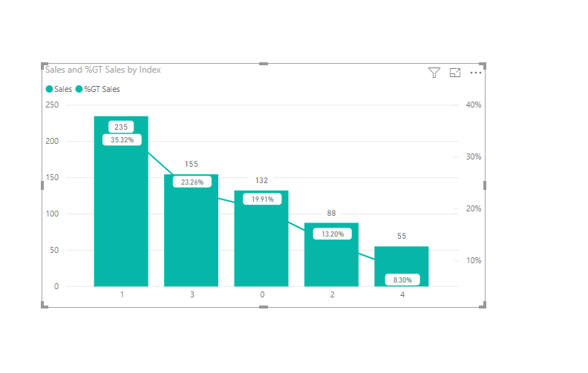The image size is (588, 373).
Task: Select the bar for Index 2
Action: [332, 254]
